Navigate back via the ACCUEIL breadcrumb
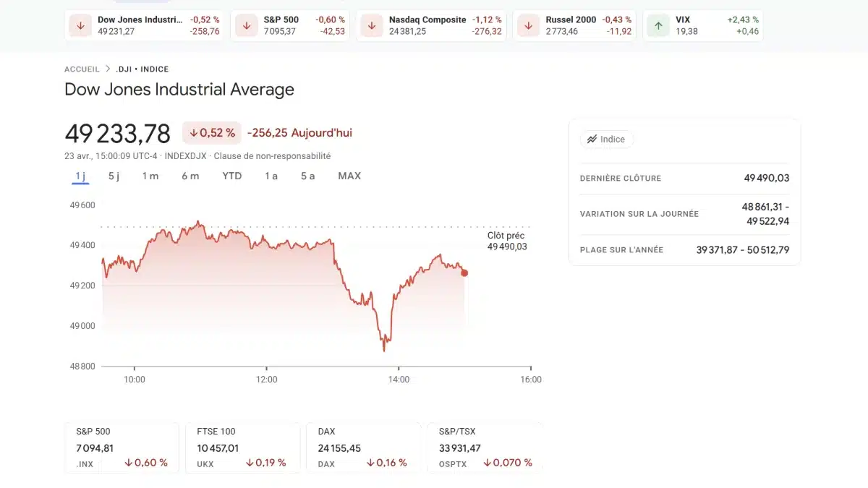Screen dimensions: 868x488 (82, 69)
